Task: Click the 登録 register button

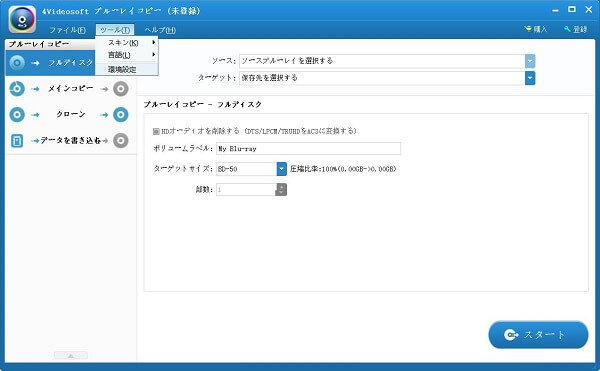Action: 576,29
